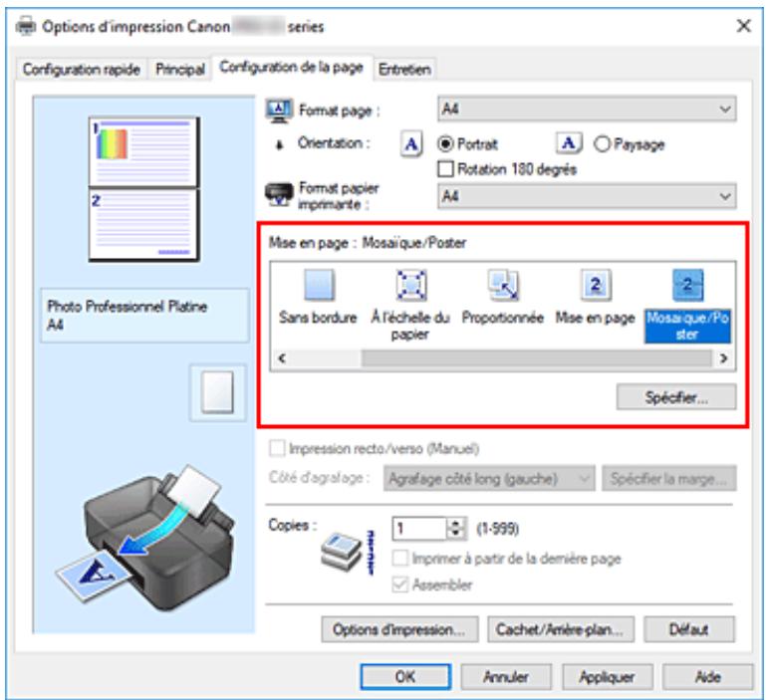Screen dimensions: 768x700
Task: Click the Format papier imprimante printer icon
Action: (x=278, y=194)
